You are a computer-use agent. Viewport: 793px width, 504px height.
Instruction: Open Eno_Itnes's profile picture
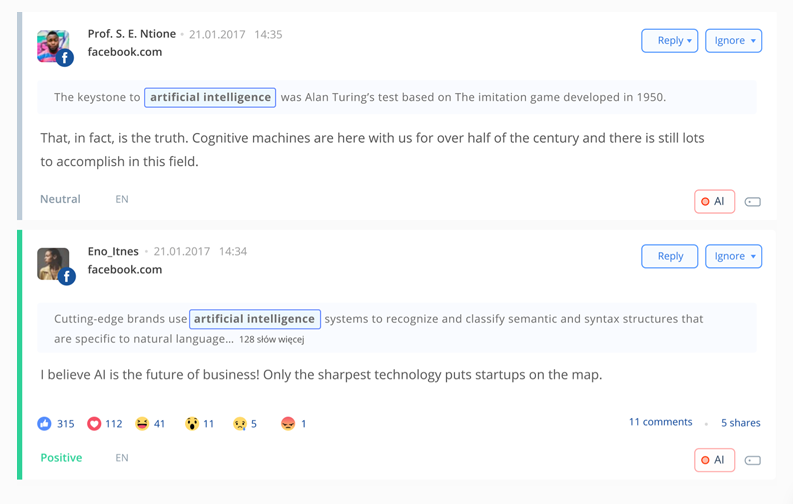pyautogui.click(x=53, y=264)
